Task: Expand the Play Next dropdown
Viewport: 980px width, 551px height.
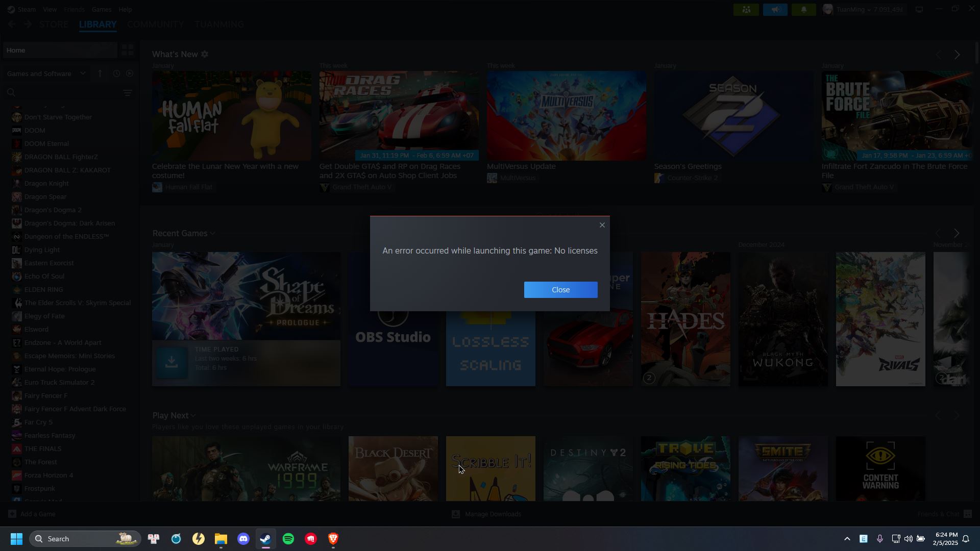Action: [x=193, y=416]
